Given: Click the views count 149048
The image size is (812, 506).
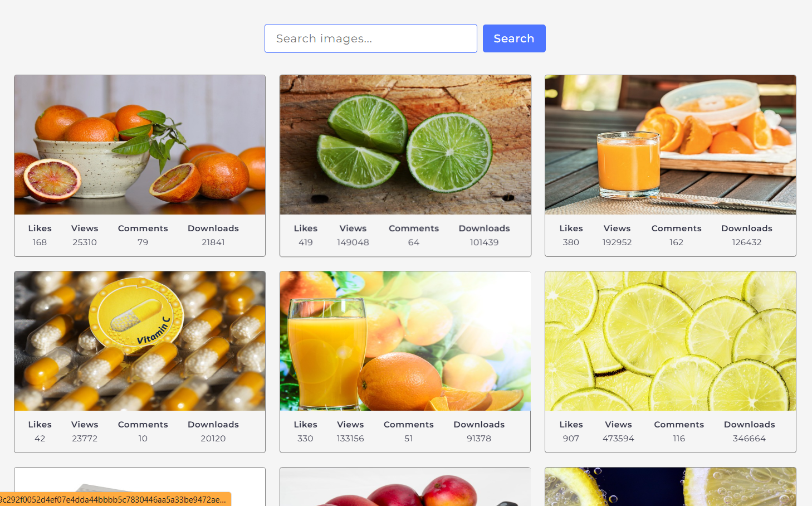Looking at the screenshot, I should pos(353,242).
